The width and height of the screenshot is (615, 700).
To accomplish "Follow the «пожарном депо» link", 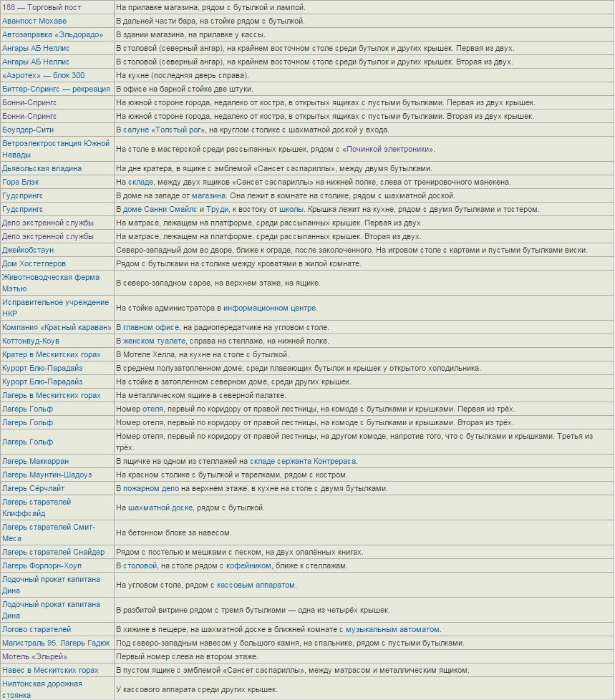I will point(151,489).
